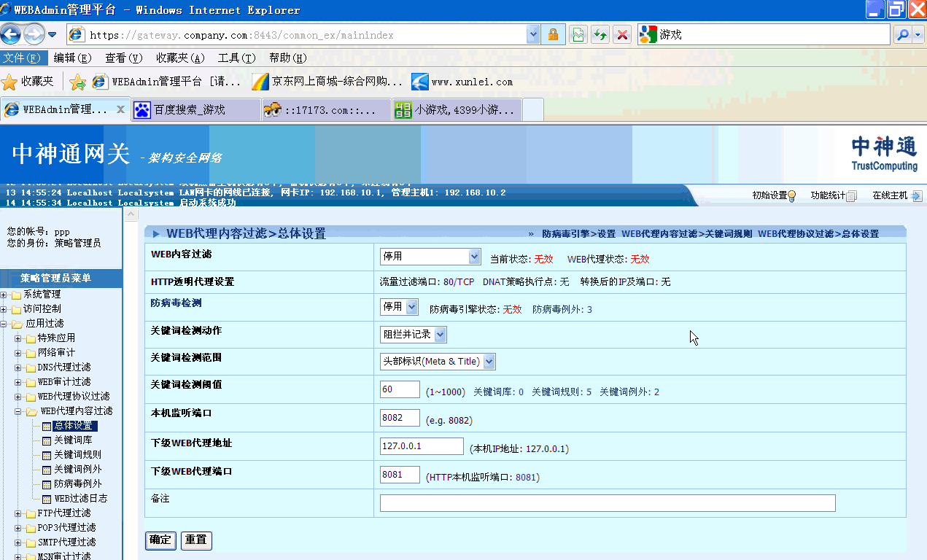927x560 pixels.
Task: Select the 关键词检测范围 dropdown
Action: tap(438, 362)
